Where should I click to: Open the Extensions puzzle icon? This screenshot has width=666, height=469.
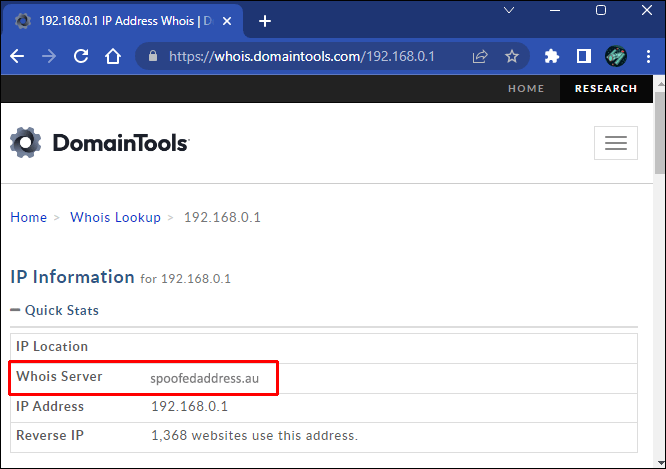click(552, 56)
